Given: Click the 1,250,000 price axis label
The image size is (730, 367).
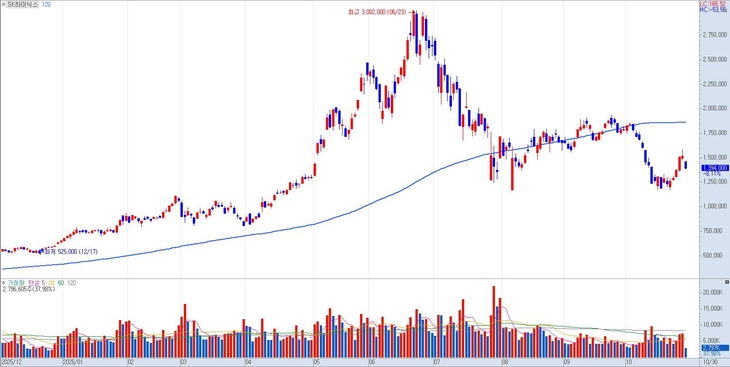Looking at the screenshot, I should coord(716,182).
